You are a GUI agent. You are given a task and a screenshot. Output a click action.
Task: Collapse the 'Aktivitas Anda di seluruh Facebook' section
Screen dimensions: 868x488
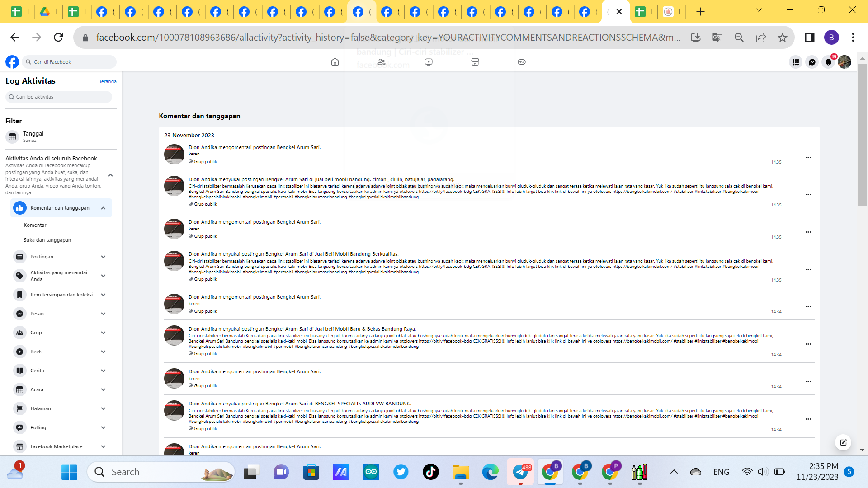(x=111, y=175)
